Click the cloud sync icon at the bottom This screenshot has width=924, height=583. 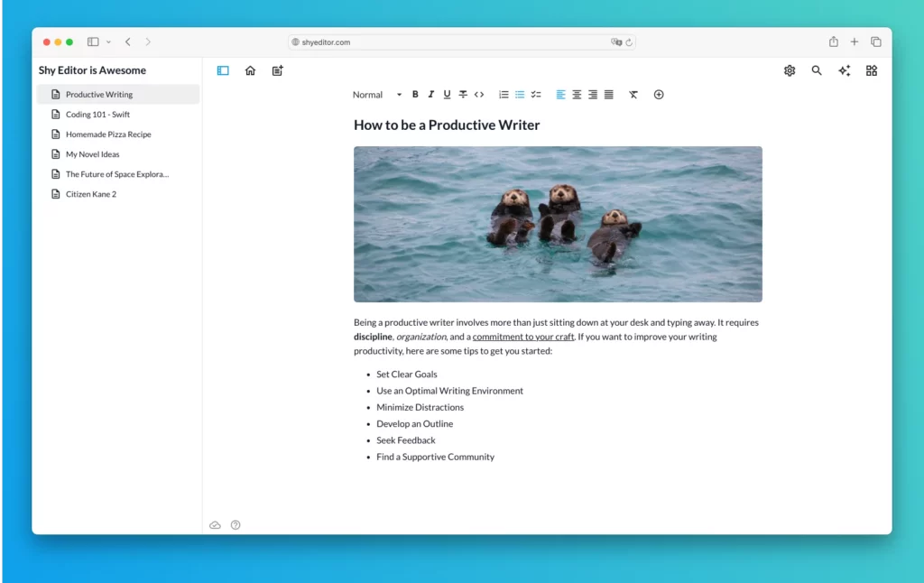(215, 525)
